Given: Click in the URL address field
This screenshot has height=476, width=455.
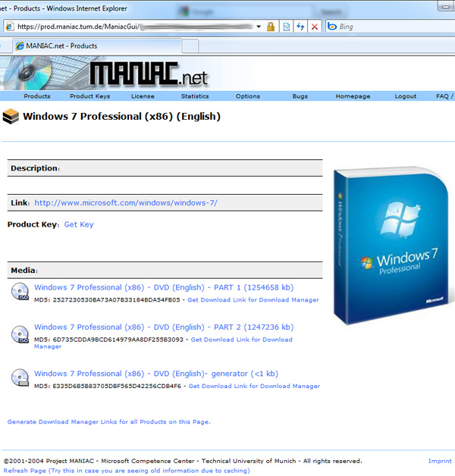Looking at the screenshot, I should coord(135,27).
